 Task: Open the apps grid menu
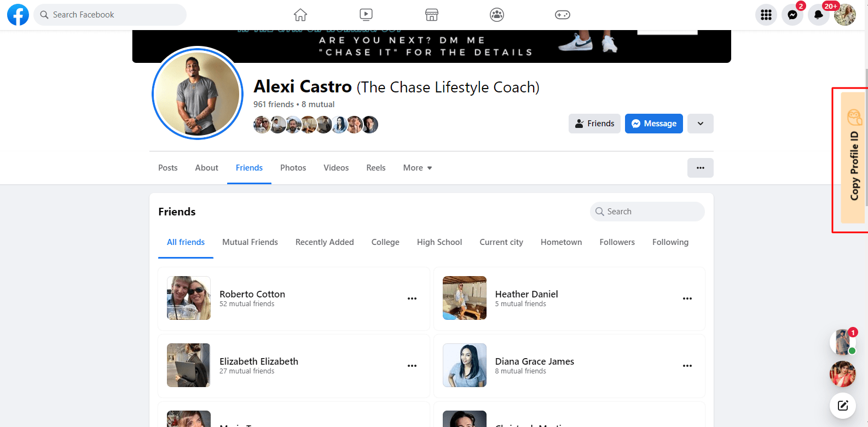click(766, 15)
